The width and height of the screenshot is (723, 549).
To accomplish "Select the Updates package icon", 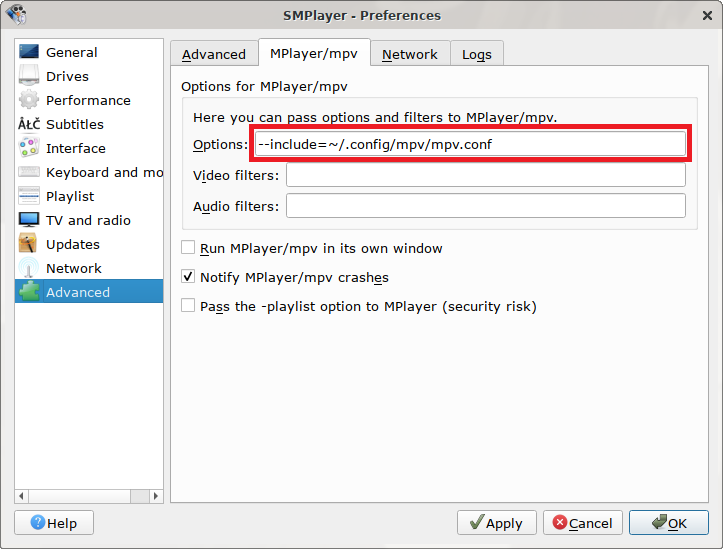I will (x=29, y=243).
